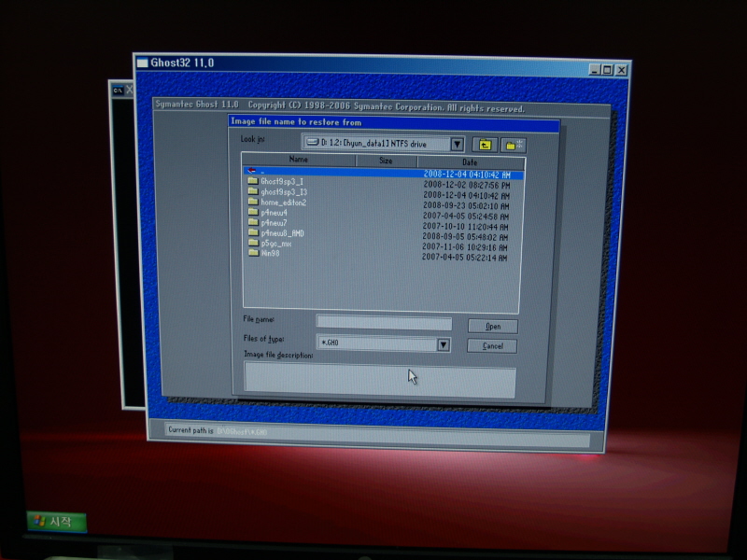Click the Ghost32 11.0 title bar icon
Screen dimensions: 747x560
tap(142, 63)
